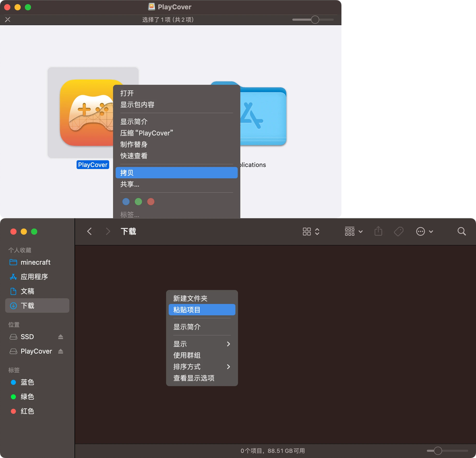Select 下载 in the Finder sidebar
This screenshot has width=476, height=458.
click(x=37, y=306)
